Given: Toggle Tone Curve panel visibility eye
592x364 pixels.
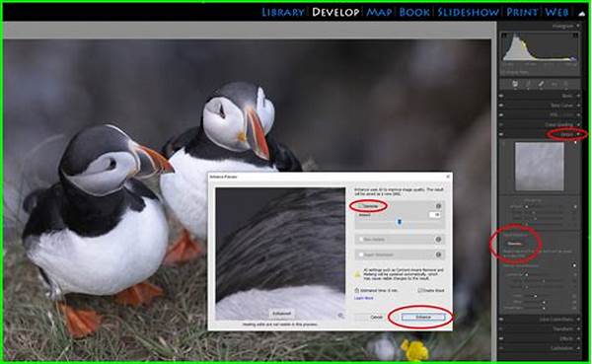Looking at the screenshot, I should (501, 106).
